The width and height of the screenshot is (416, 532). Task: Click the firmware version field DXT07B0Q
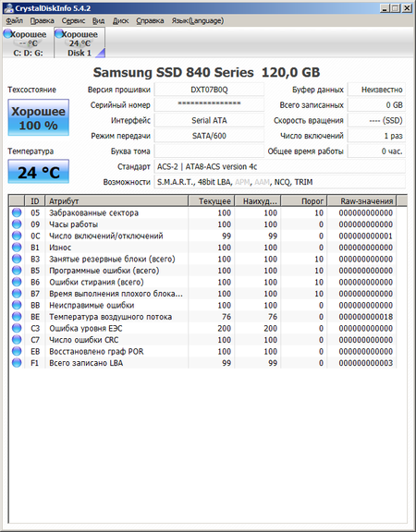pyautogui.click(x=209, y=90)
